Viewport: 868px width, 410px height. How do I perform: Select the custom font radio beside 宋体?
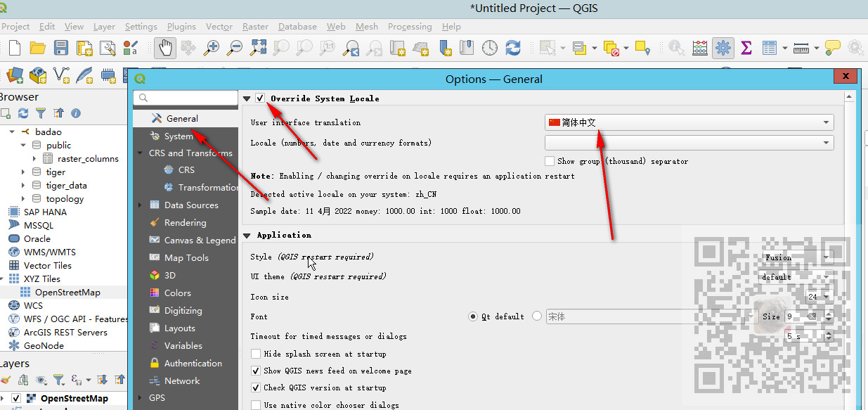pyautogui.click(x=537, y=316)
